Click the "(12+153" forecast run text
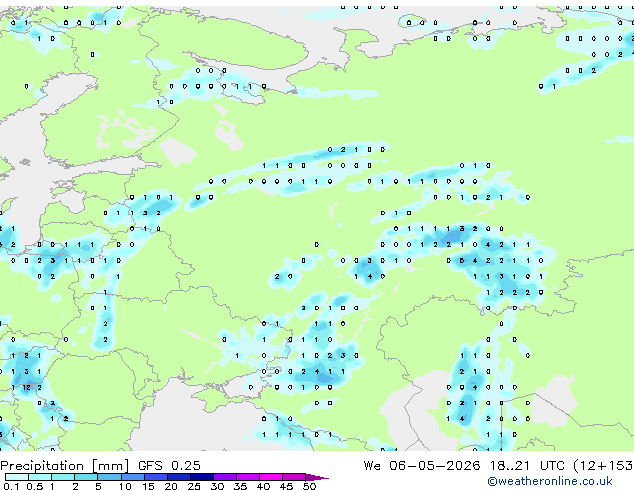The width and height of the screenshot is (634, 490). click(604, 466)
